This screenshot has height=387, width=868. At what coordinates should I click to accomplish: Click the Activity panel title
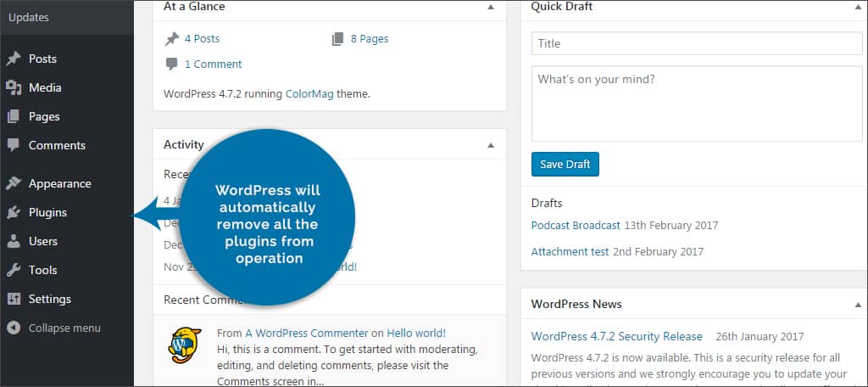tap(184, 144)
